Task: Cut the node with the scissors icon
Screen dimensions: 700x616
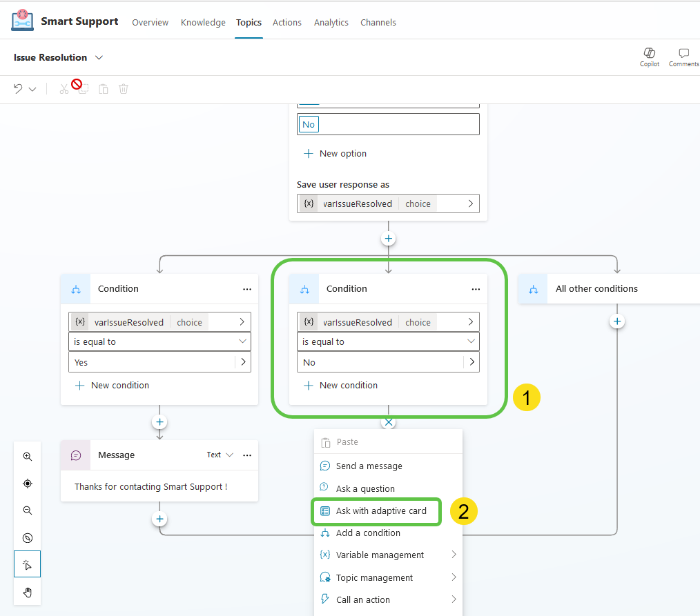Action: [x=64, y=88]
